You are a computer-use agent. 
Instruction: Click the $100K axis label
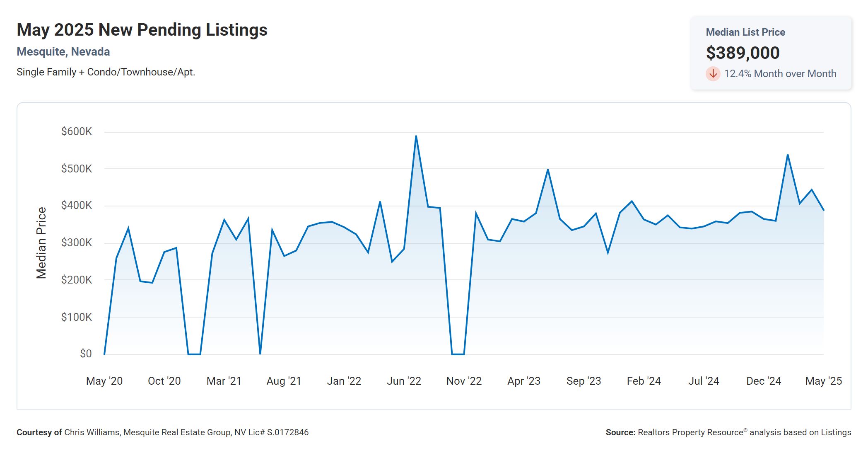point(77,317)
